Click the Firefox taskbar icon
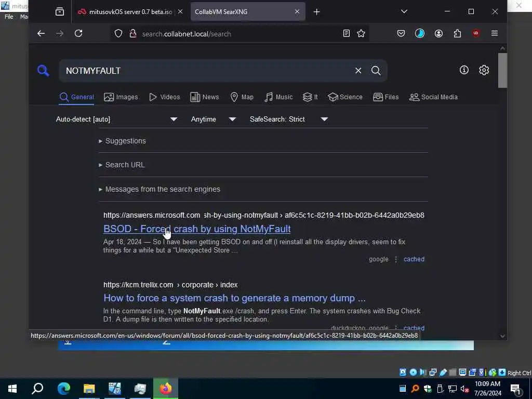This screenshot has width=532, height=399. (x=166, y=389)
